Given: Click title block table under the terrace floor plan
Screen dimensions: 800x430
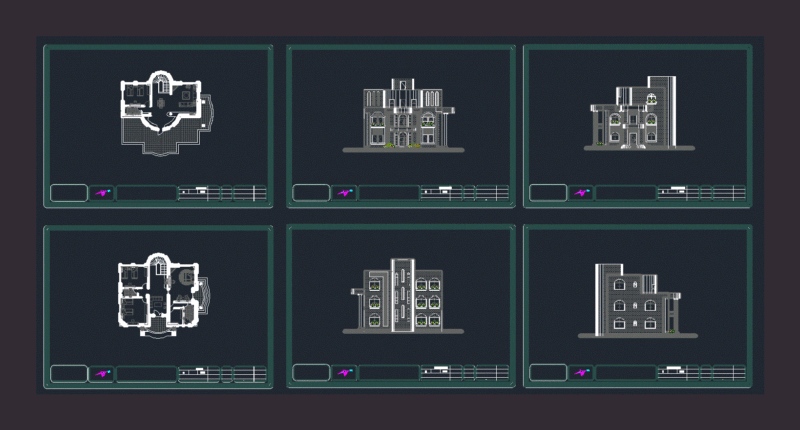Looking at the screenshot, I should (222, 193).
